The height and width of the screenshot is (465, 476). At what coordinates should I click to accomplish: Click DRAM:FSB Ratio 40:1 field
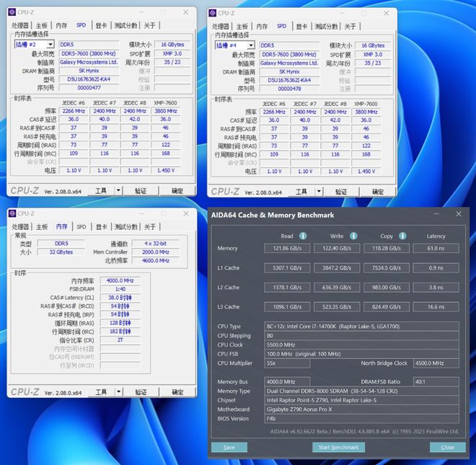click(436, 382)
